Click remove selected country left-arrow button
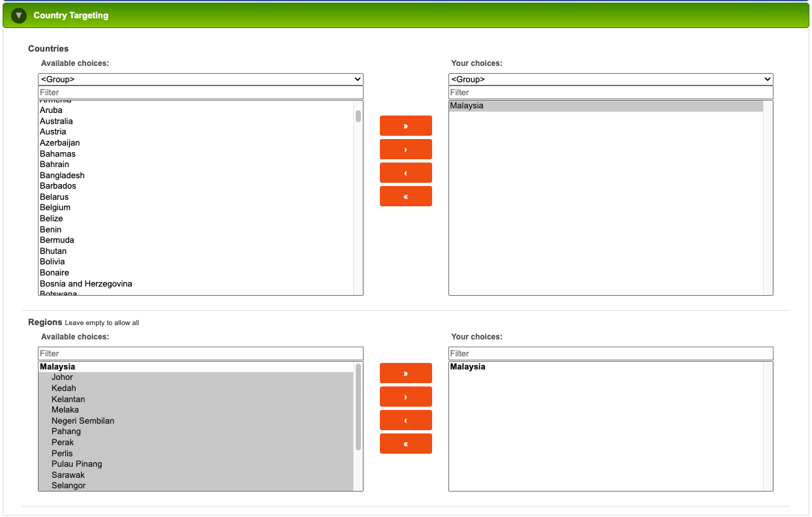 point(405,173)
